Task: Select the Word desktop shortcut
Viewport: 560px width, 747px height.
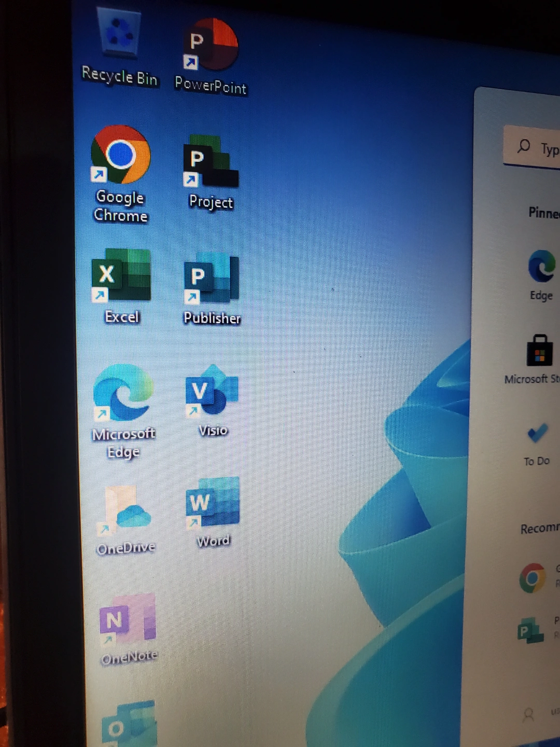Action: (213, 512)
